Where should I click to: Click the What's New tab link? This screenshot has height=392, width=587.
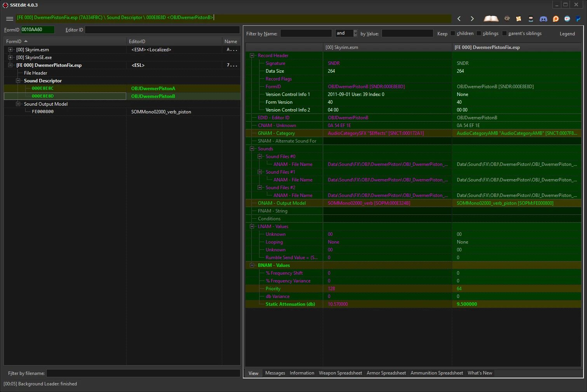480,373
